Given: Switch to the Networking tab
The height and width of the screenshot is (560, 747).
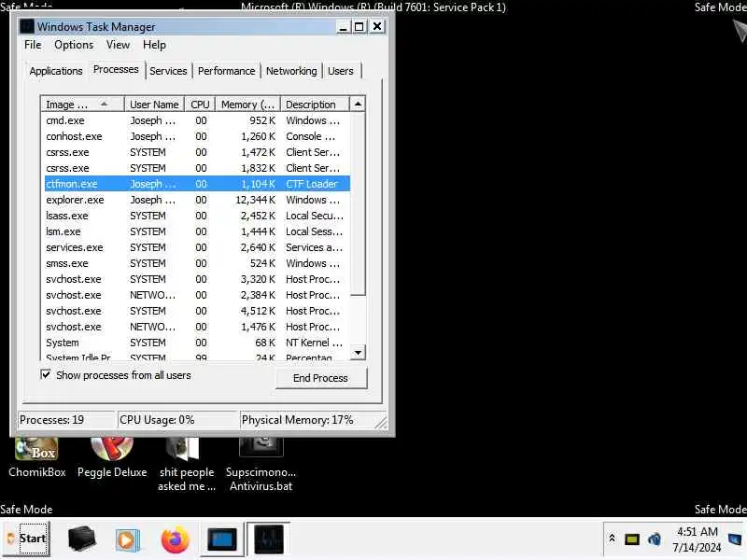Looking at the screenshot, I should [x=291, y=71].
